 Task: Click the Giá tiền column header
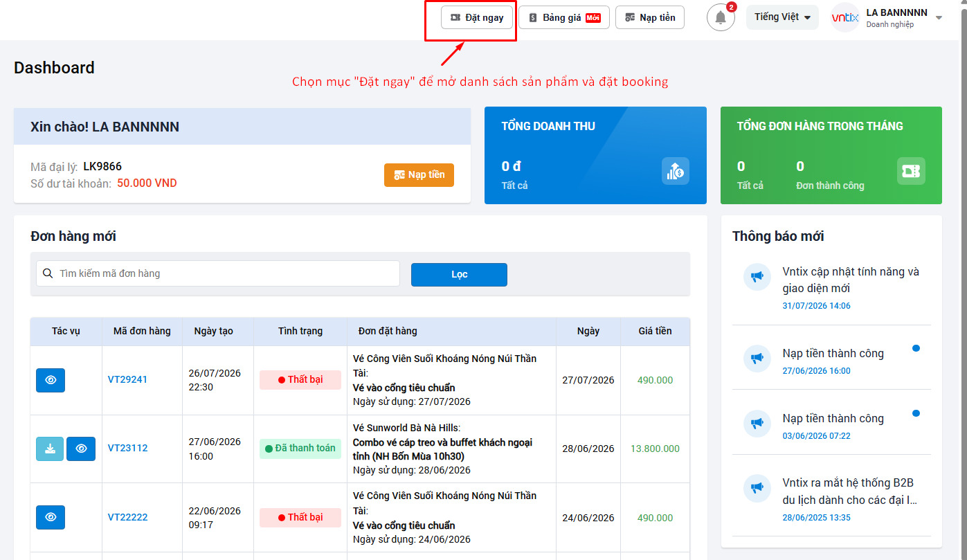(x=655, y=332)
